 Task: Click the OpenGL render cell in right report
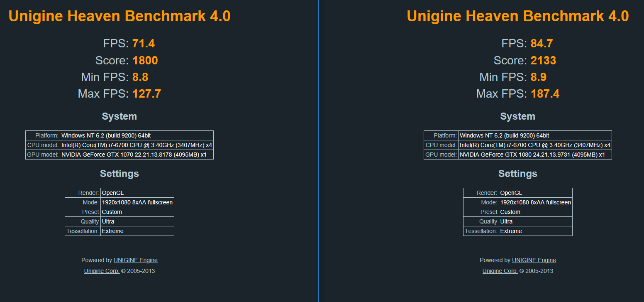tap(536, 193)
